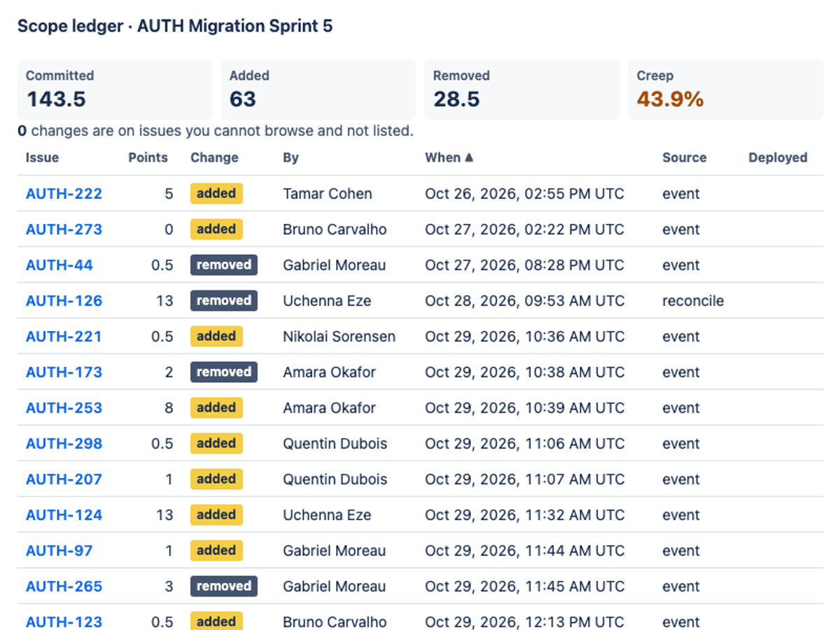
Task: Click Uchenna Eze on the AUTH-124 row
Action: coord(327,515)
